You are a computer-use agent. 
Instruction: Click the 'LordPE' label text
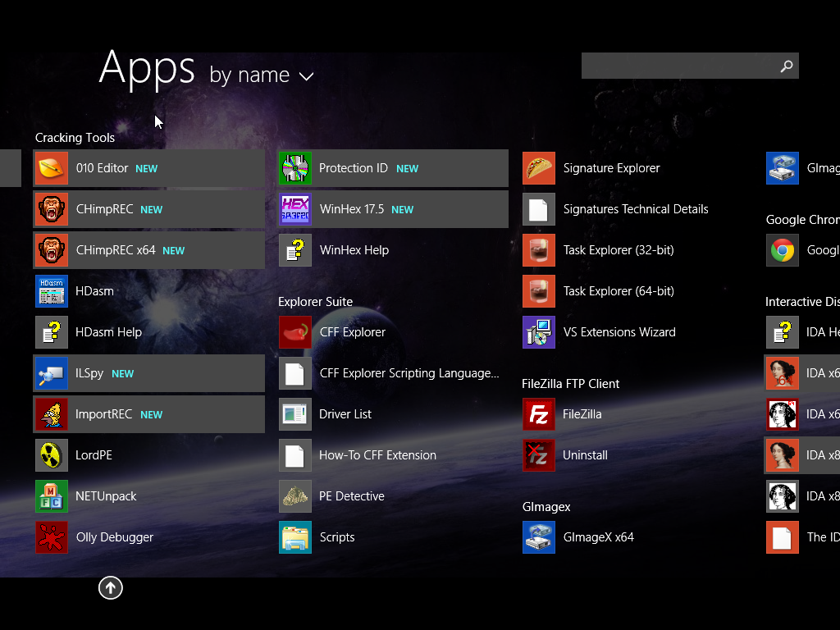tap(94, 455)
